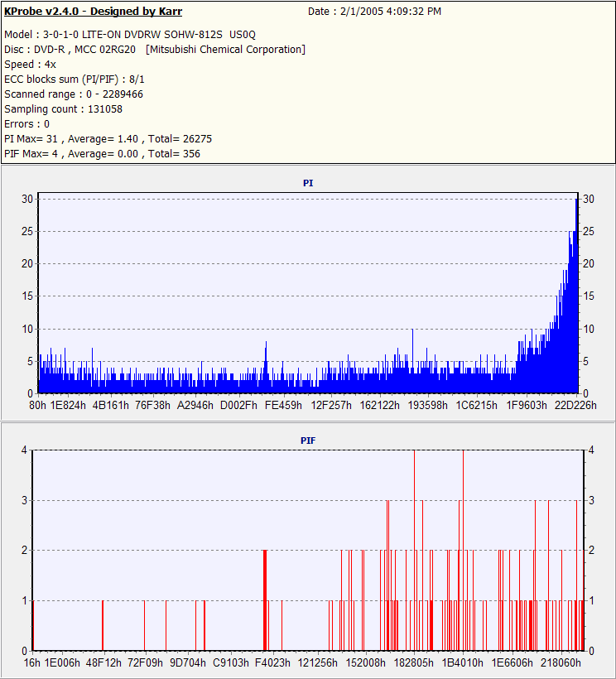Click PIF chart axis label '1B4010h'
The width and height of the screenshot is (616, 679).
click(x=462, y=663)
